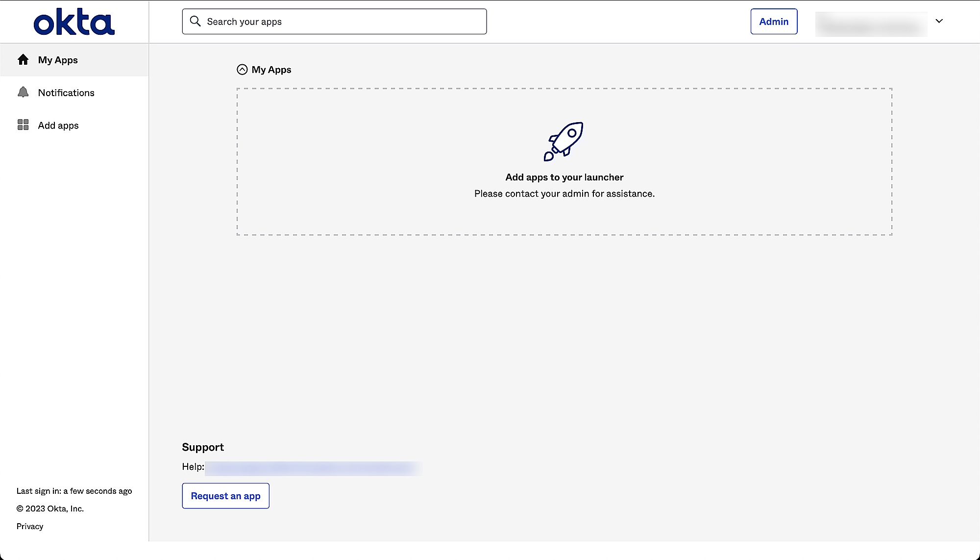Click the 2023 Okta, Inc. copyright text
This screenshot has width=980, height=560.
click(x=50, y=509)
